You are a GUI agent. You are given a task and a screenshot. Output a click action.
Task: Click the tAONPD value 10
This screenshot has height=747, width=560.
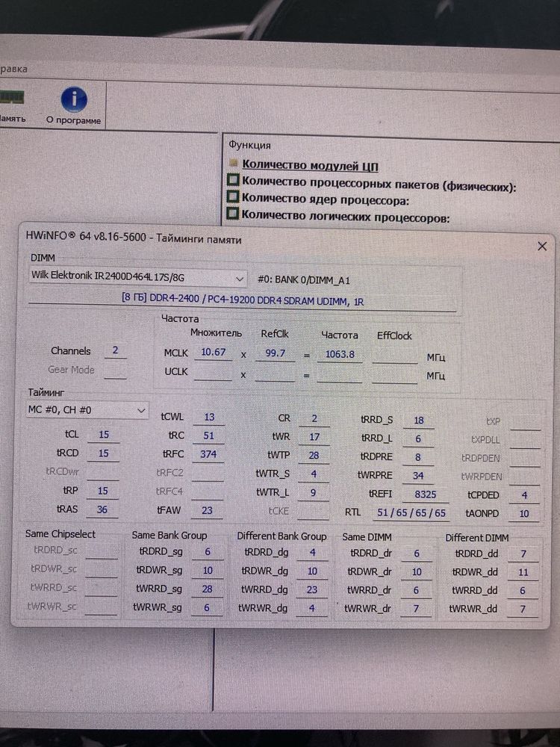[x=524, y=514]
